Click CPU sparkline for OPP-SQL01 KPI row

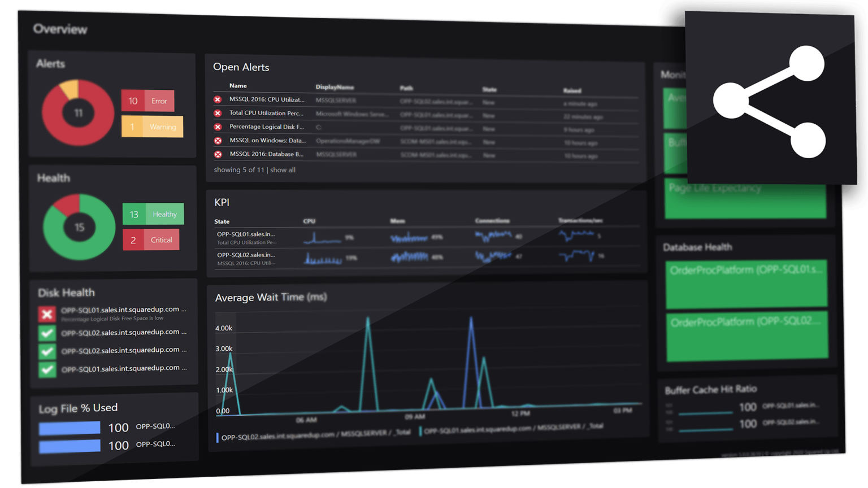pos(322,238)
